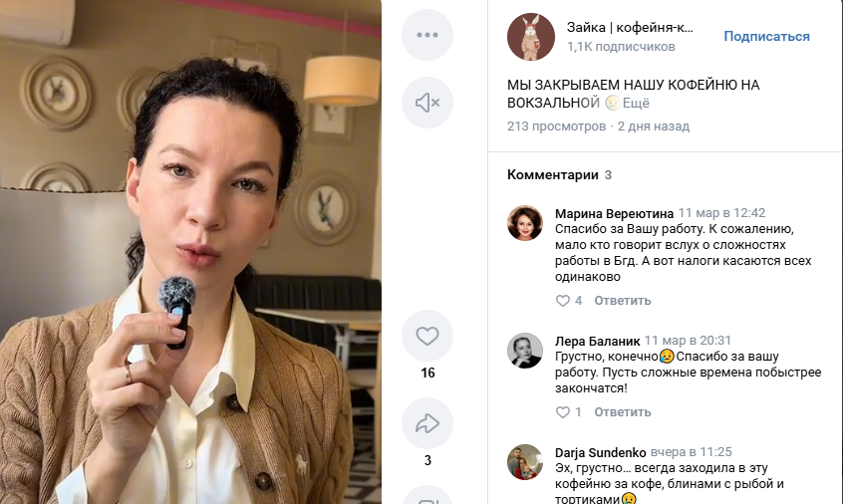Open the three-dots more options menu
This screenshot has width=843, height=504.
pos(427,35)
